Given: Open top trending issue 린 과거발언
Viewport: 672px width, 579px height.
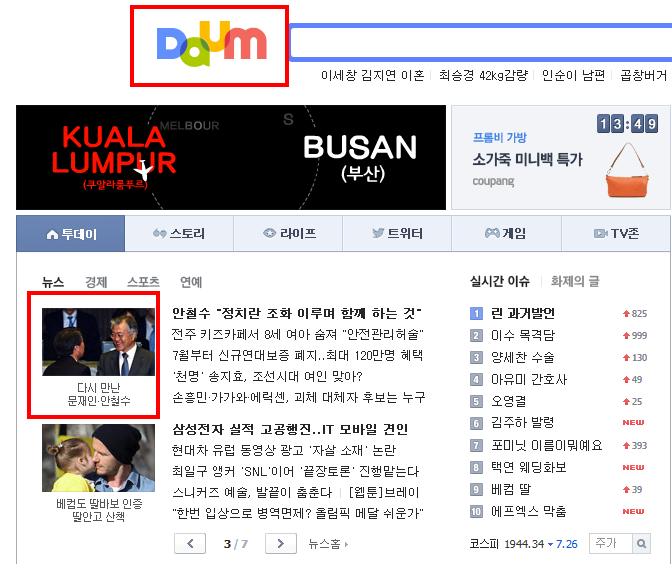Looking at the screenshot, I should click(523, 313).
